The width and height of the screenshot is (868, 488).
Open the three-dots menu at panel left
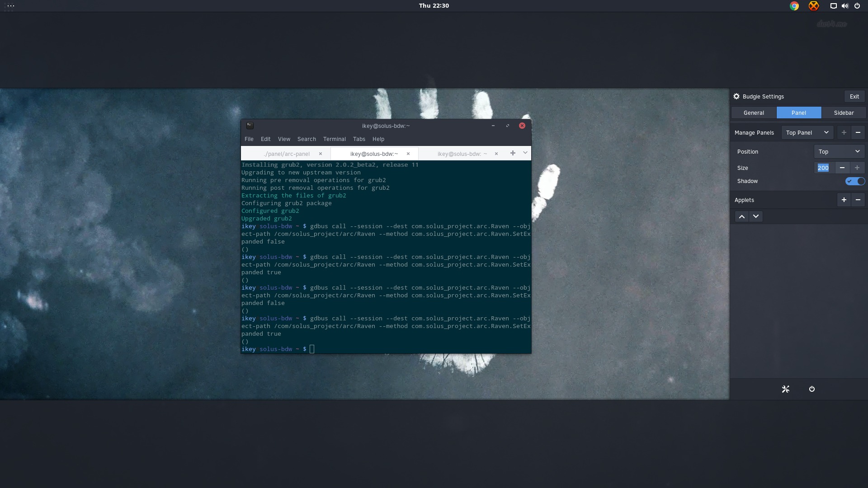11,6
